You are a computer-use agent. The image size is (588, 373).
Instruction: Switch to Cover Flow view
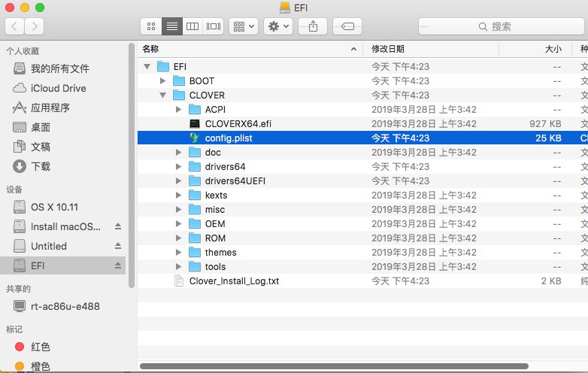pos(214,26)
